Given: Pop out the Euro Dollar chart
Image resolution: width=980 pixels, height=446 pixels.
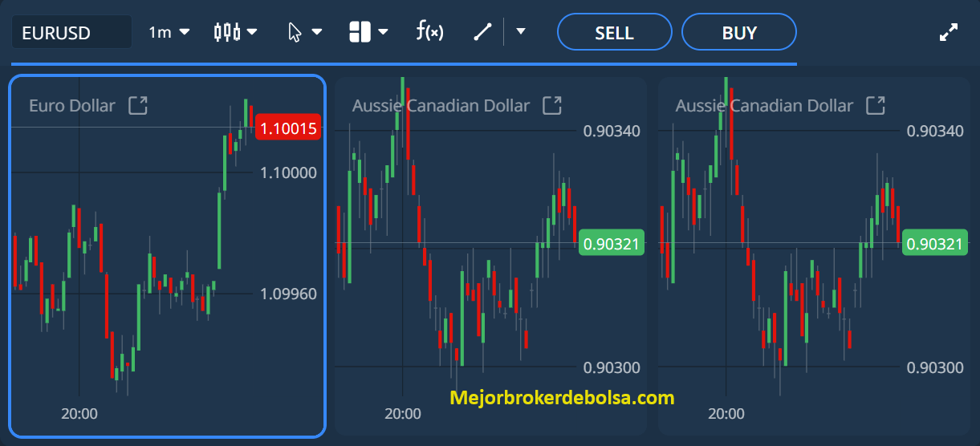Looking at the screenshot, I should tap(138, 105).
